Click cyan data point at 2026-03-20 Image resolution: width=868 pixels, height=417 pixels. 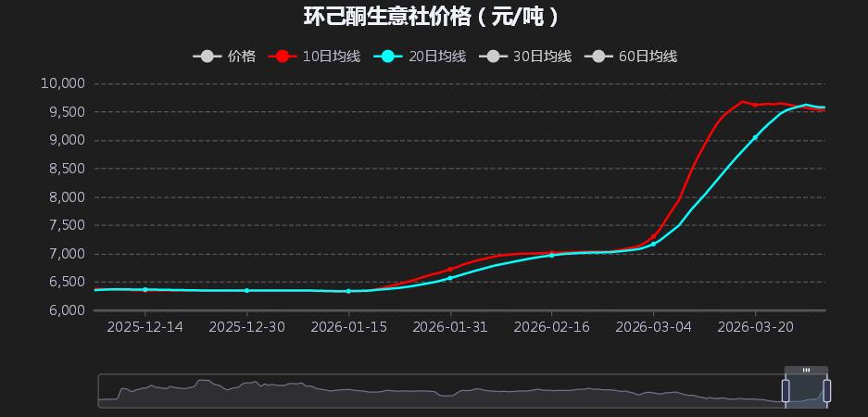(755, 137)
